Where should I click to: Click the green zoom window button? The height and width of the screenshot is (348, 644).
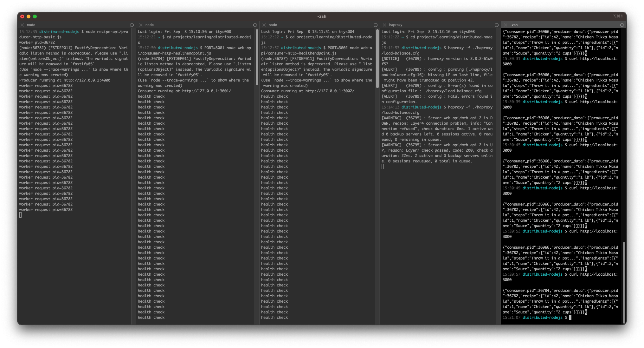[x=35, y=16]
